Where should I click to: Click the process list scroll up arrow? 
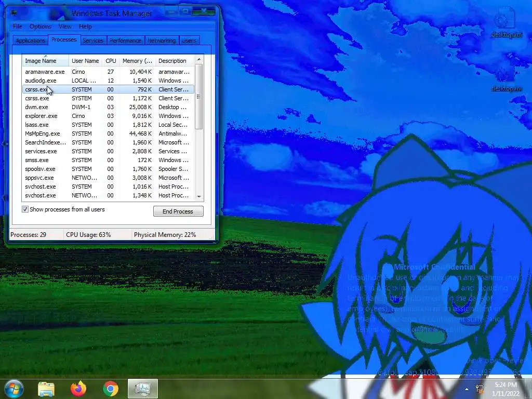click(x=199, y=59)
